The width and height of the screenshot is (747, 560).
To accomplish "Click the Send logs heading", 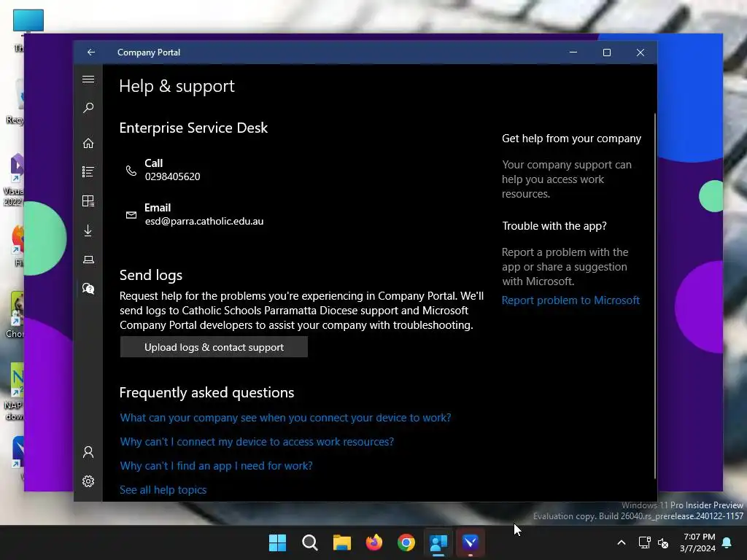I will pyautogui.click(x=150, y=275).
